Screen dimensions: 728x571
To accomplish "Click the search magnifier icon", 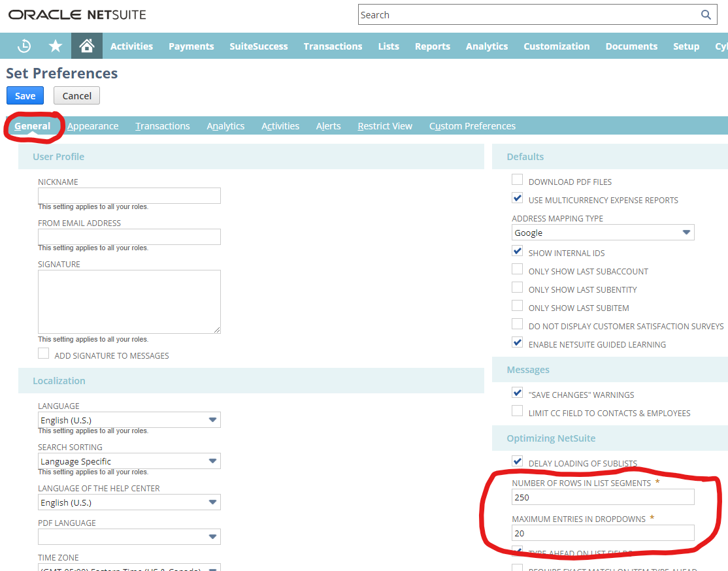I will point(706,15).
